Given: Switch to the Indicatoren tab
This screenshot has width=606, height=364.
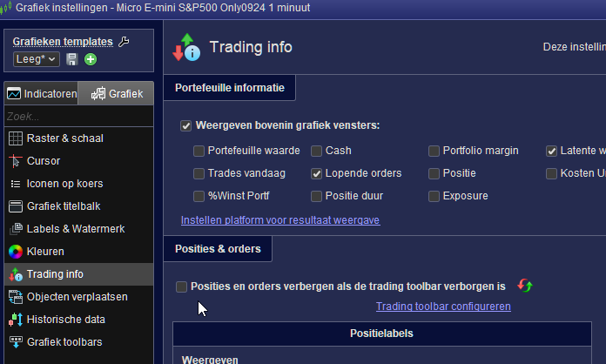Looking at the screenshot, I should pyautogui.click(x=41, y=93).
